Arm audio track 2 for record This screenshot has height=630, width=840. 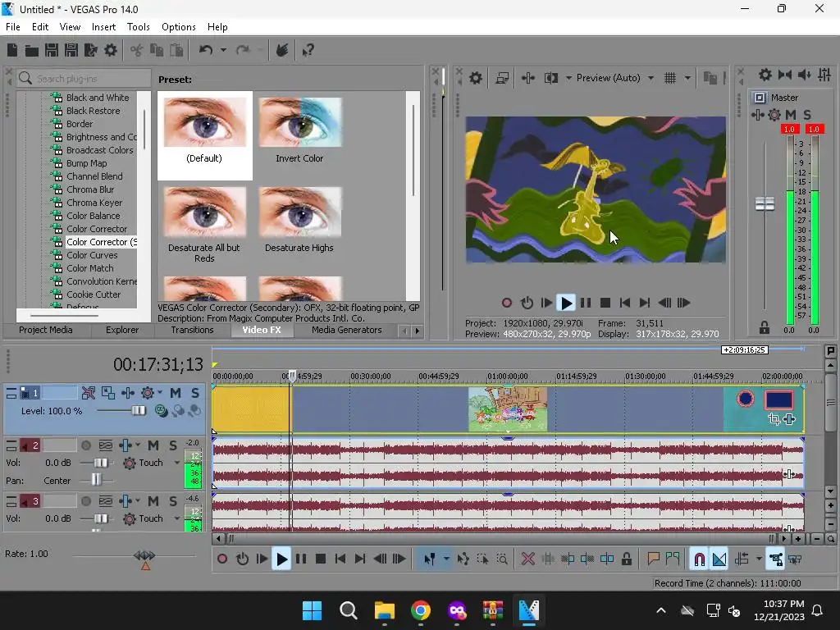click(85, 445)
